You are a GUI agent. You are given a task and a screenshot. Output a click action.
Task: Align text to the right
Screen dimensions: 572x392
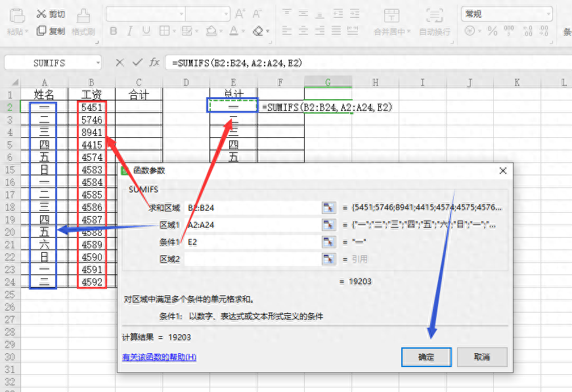[320, 31]
